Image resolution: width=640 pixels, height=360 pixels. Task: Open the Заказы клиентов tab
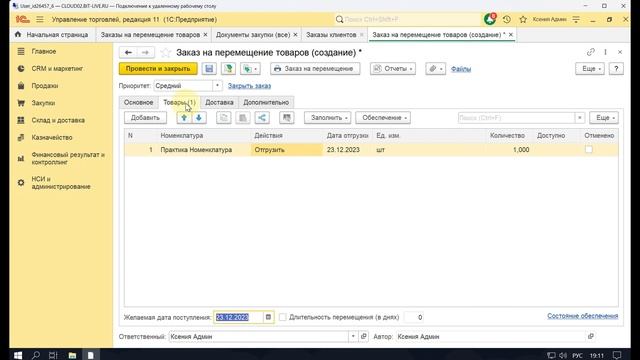331,35
